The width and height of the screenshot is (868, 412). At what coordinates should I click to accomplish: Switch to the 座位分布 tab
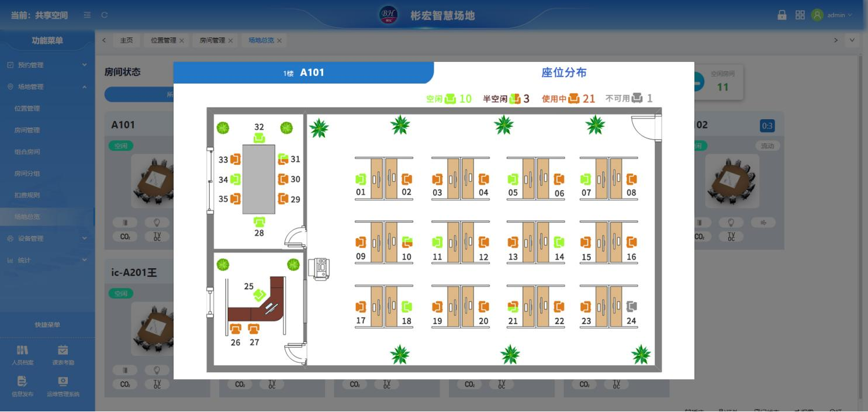coord(563,72)
